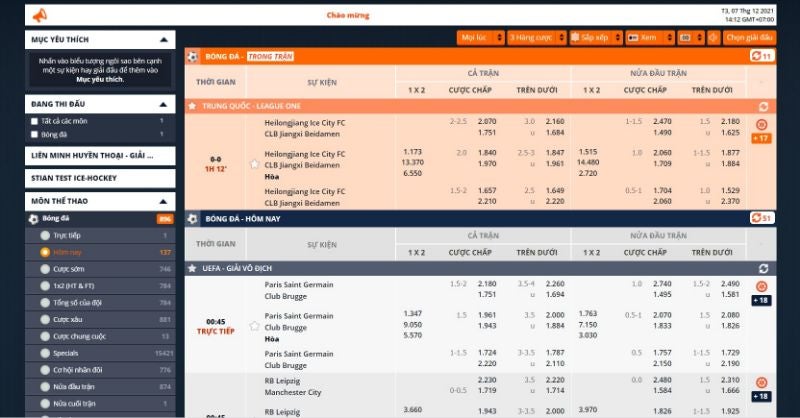Select the Cược sớm radio option
The image size is (800, 418).
point(45,269)
